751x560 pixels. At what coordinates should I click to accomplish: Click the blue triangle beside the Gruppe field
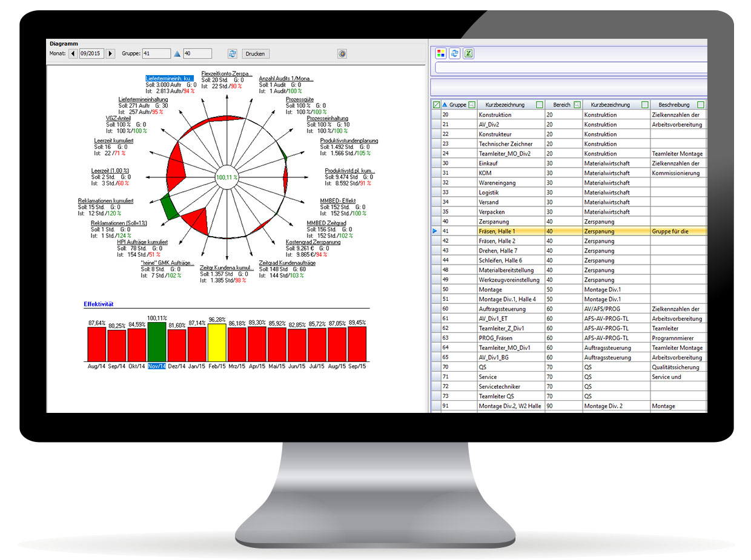(177, 54)
